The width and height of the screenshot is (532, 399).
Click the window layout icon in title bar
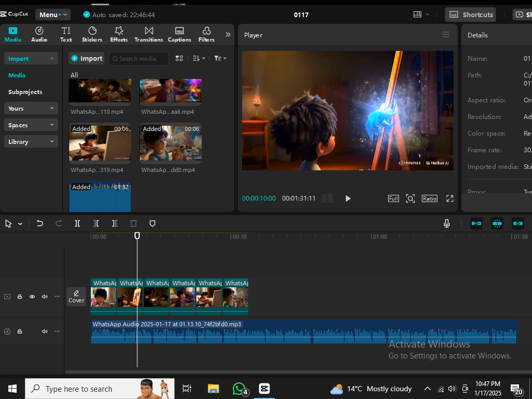click(417, 14)
